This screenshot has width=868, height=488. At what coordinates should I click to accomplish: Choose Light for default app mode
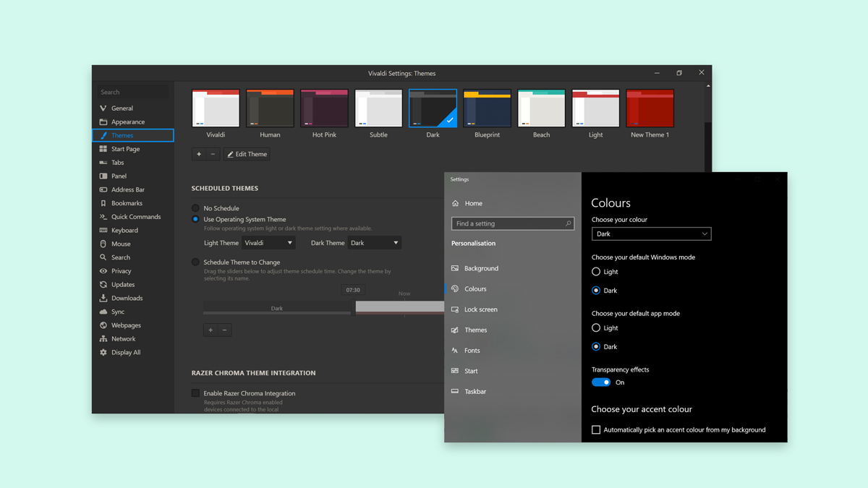(x=596, y=328)
